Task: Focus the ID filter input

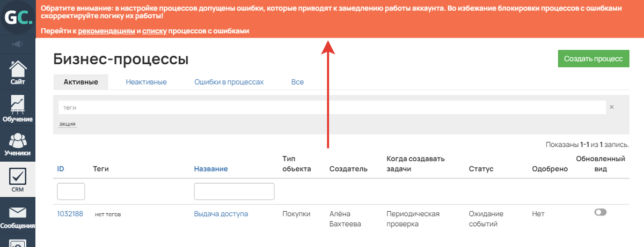Action: pos(71,191)
